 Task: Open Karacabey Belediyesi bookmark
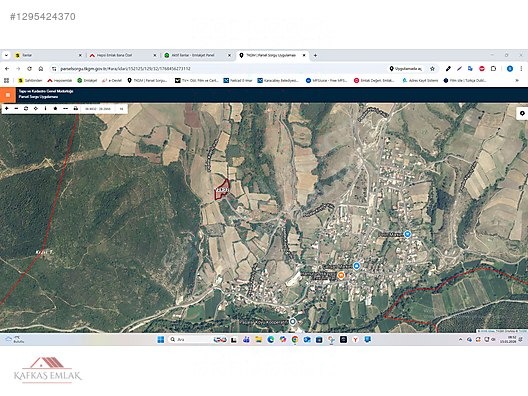278,80
